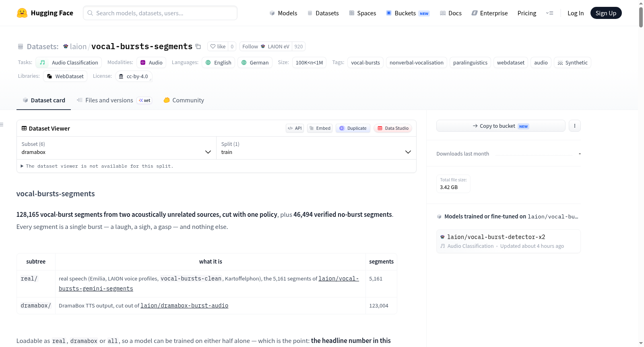Click the like count 0
The width and height of the screenshot is (644, 347).
point(232,46)
